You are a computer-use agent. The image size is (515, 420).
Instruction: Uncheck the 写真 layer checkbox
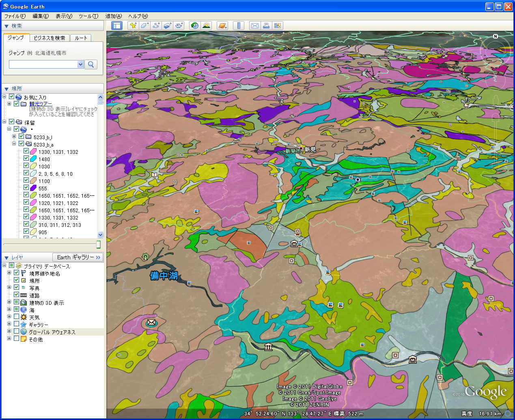(17, 288)
